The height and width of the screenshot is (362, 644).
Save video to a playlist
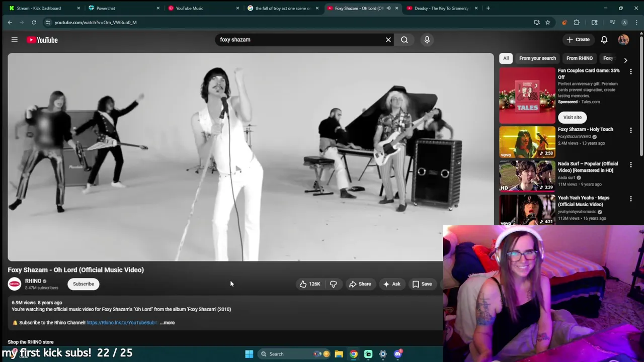pyautogui.click(x=422, y=284)
